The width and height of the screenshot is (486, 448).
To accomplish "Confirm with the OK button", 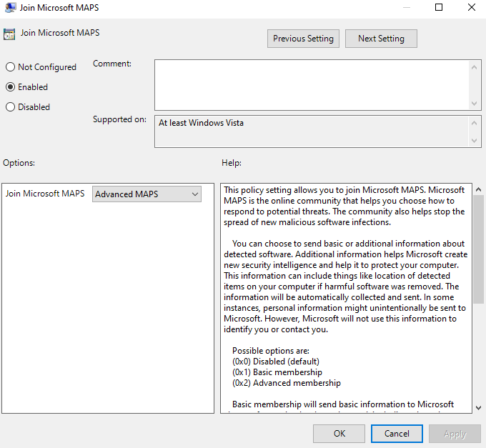I will (x=339, y=434).
